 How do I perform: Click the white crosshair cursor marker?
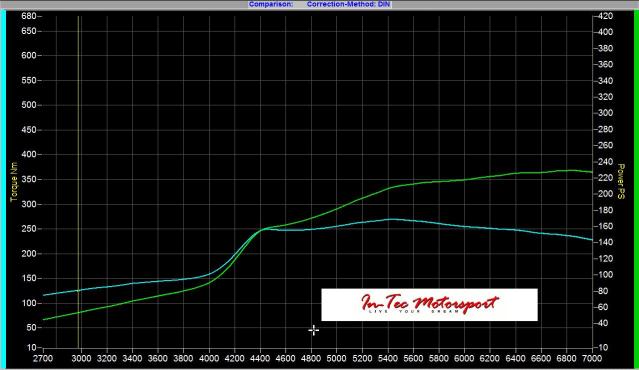pyautogui.click(x=313, y=330)
